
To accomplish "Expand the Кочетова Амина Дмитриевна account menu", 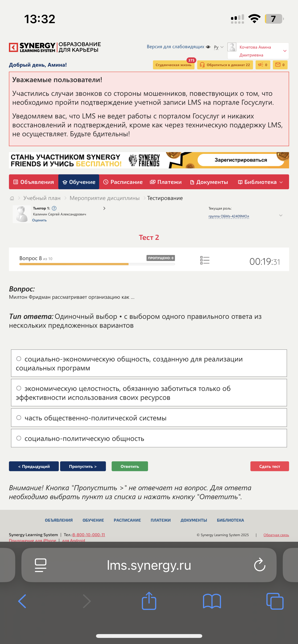I will click(285, 51).
